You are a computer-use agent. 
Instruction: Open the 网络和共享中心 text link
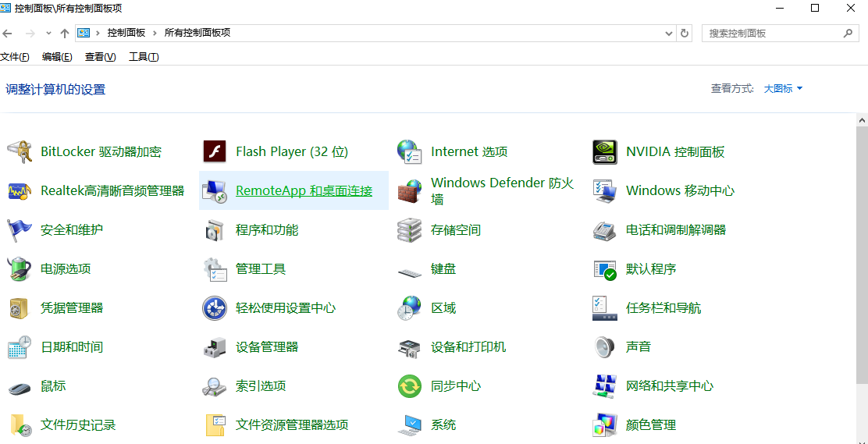[670, 386]
